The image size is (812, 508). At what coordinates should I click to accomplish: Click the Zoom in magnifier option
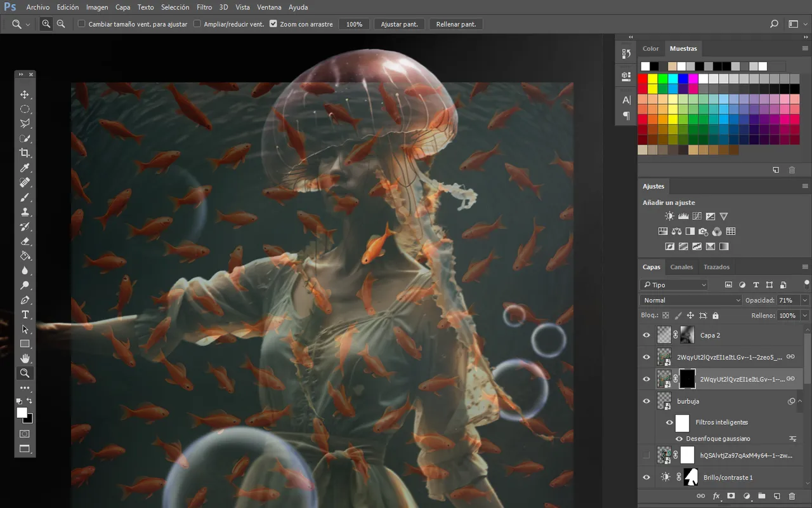(x=46, y=24)
